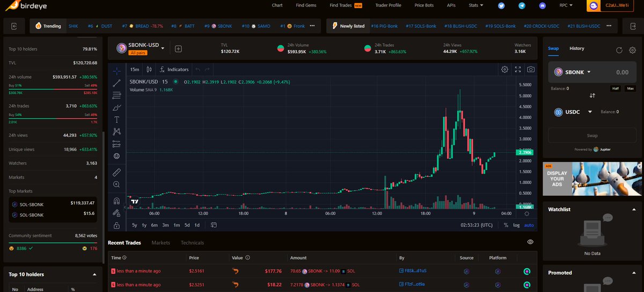Open the chart patterns tool
644x292 pixels.
(116, 131)
